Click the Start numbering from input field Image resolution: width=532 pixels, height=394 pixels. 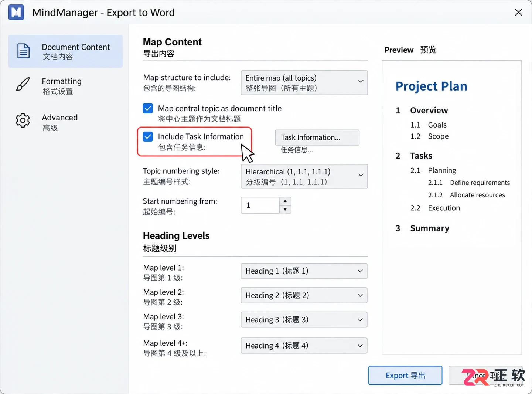click(260, 205)
